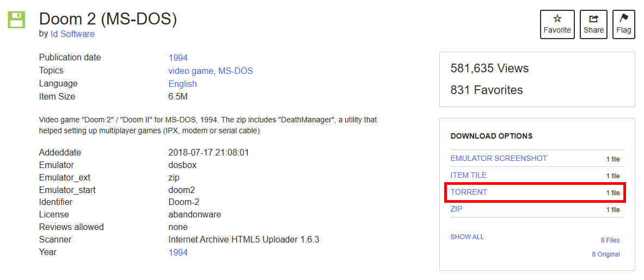Expand SHOW ALL download options
Viewport: 644px width, 280px height.
[x=467, y=237]
